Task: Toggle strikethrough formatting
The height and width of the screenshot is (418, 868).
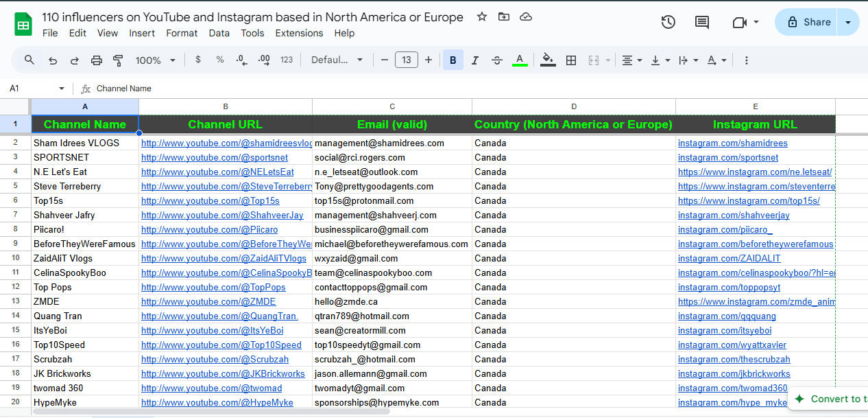Action: pos(497,60)
